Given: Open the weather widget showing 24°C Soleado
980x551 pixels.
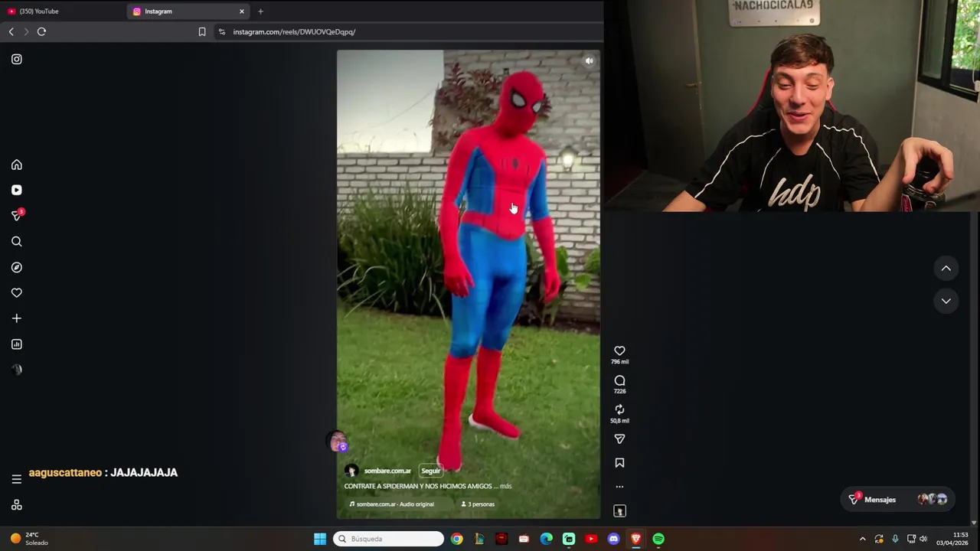Looking at the screenshot, I should click(x=29, y=539).
